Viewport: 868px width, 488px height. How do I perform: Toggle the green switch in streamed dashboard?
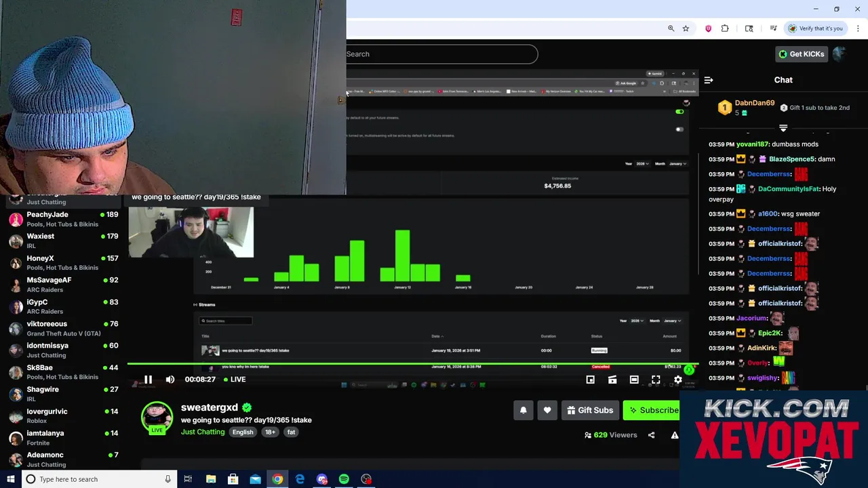tap(679, 112)
